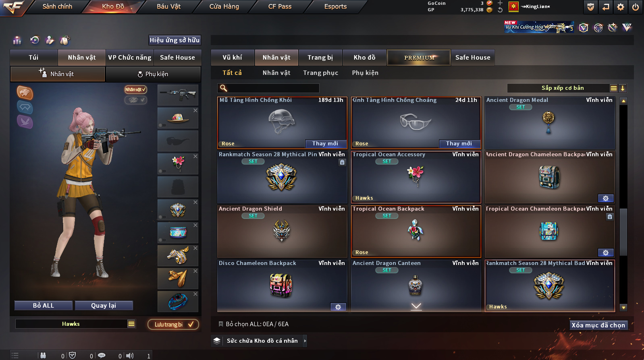The image size is (644, 360).
Task: Click the Bỏ ALL button
Action: click(44, 306)
